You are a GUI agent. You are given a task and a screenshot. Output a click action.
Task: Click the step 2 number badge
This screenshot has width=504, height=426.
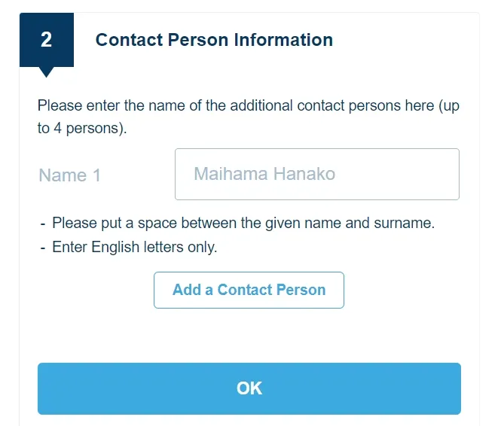[47, 40]
